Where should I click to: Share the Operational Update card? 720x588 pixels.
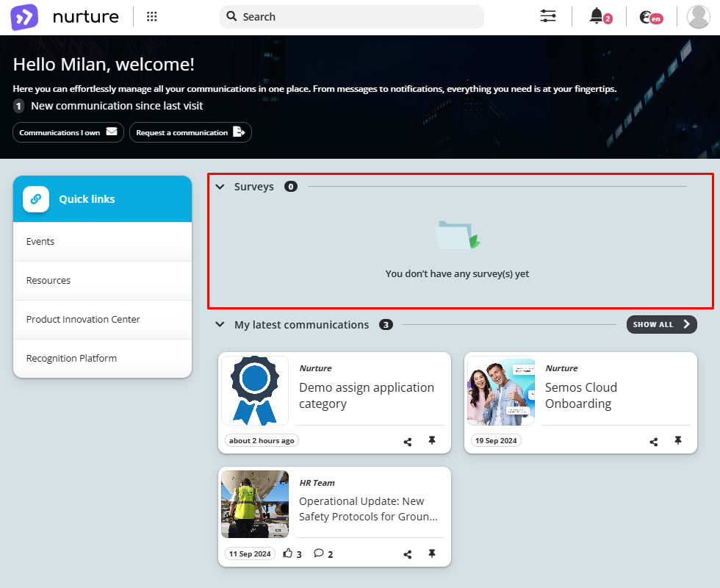(407, 554)
